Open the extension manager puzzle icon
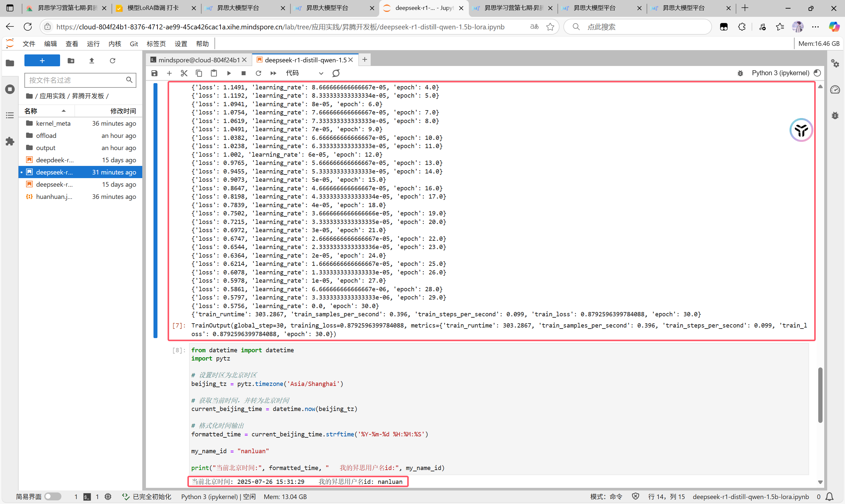The height and width of the screenshot is (504, 845). [x=10, y=141]
